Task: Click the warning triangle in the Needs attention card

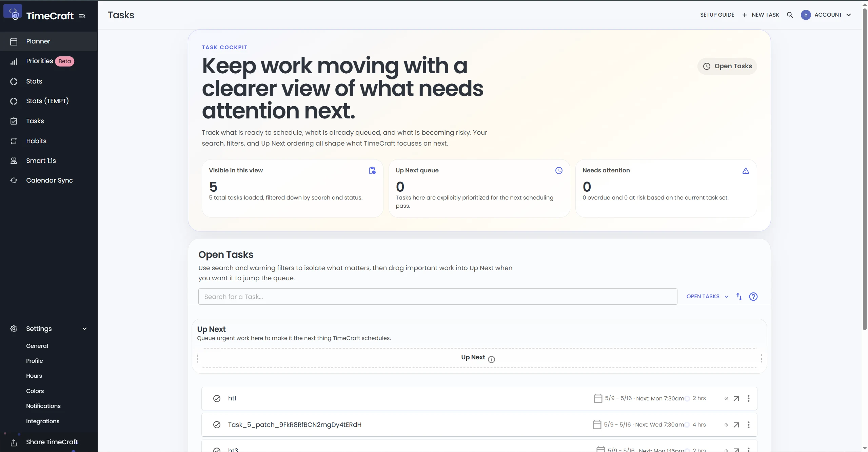Action: pyautogui.click(x=746, y=171)
